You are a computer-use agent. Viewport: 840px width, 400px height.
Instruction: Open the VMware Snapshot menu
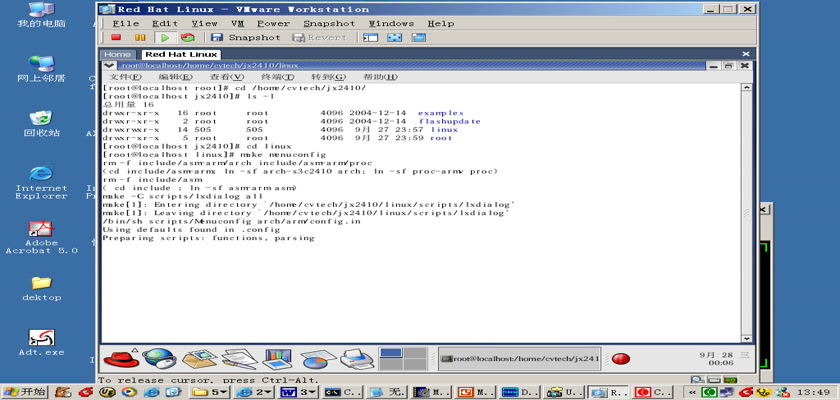point(329,23)
